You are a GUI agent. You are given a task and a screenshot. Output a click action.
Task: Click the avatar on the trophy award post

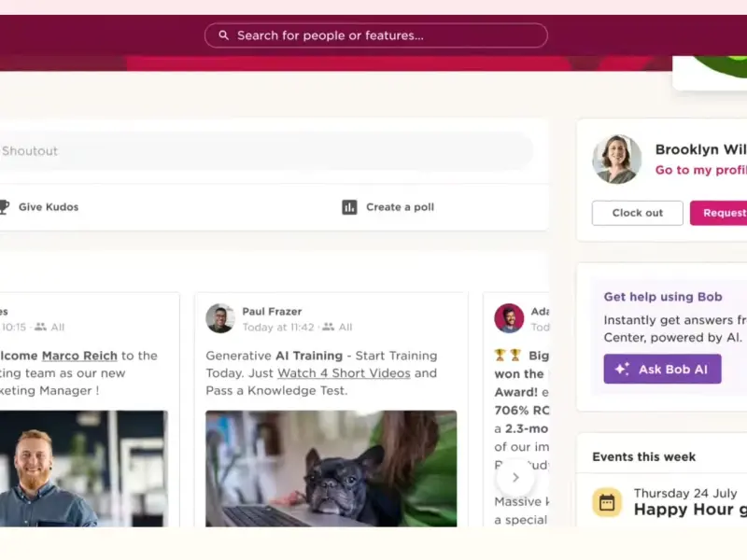(x=509, y=318)
